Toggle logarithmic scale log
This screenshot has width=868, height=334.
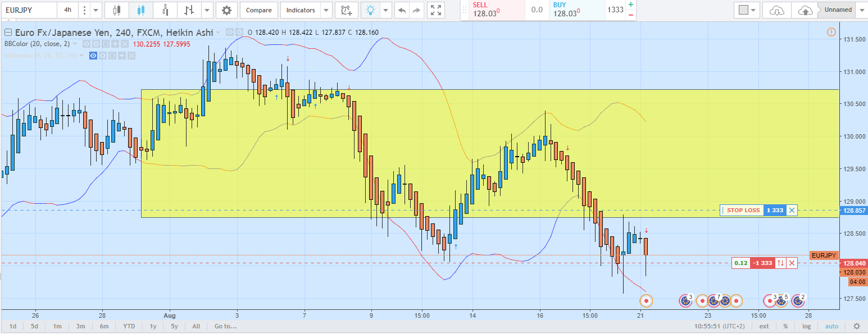tap(806, 326)
